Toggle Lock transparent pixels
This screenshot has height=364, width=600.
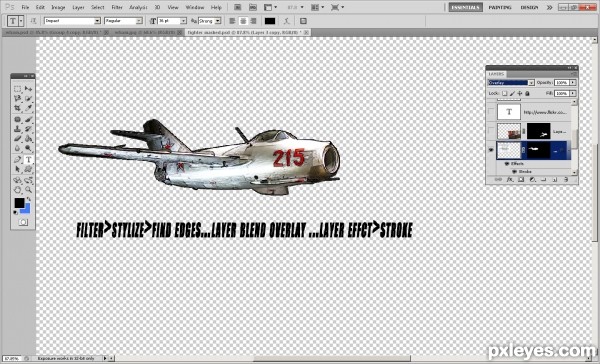(504, 93)
